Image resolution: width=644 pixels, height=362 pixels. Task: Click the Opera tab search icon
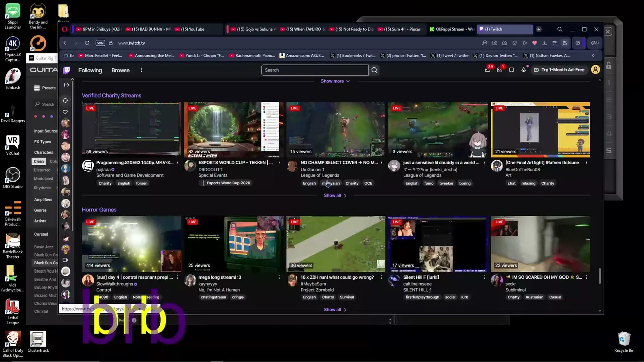click(x=559, y=29)
